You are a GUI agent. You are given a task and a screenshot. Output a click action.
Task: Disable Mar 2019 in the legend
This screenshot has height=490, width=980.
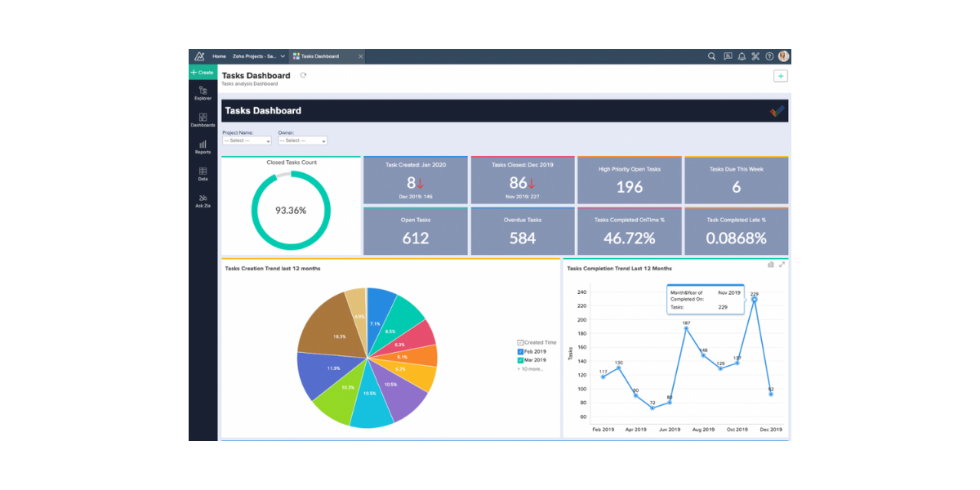pyautogui.click(x=520, y=359)
